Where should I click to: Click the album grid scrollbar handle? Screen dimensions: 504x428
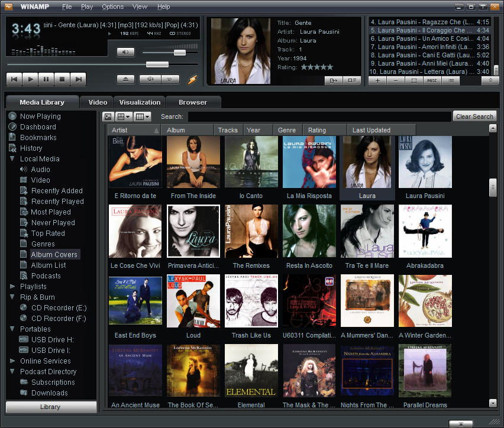[492, 187]
